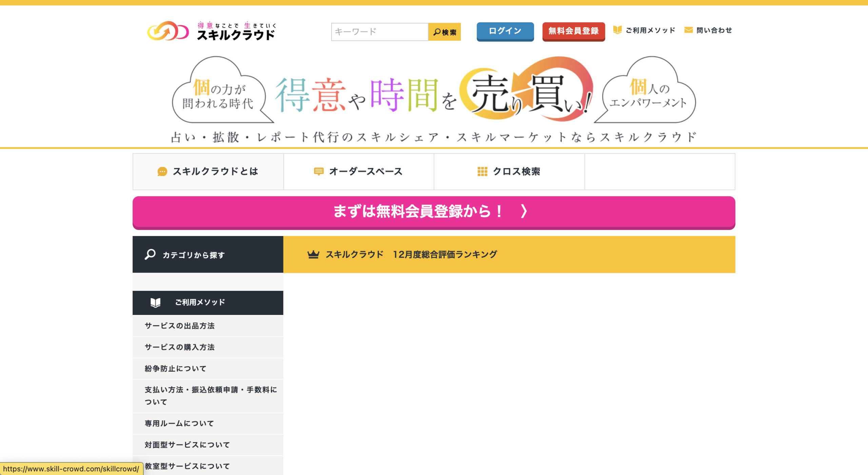Open 紛争防止について link
Screen dimensions: 868x475
208,369
